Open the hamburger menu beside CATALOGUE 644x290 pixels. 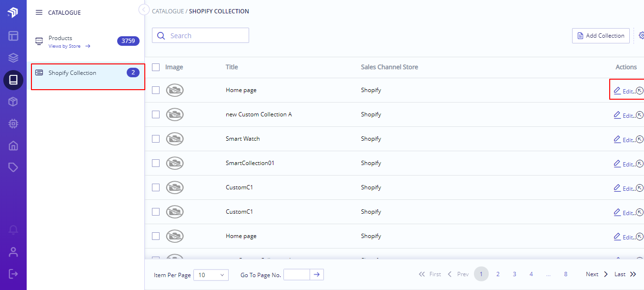[39, 12]
